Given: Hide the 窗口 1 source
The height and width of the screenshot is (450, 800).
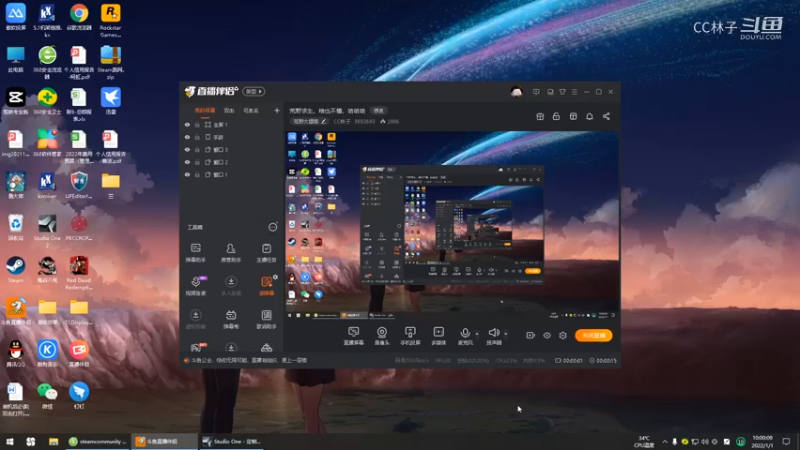Looking at the screenshot, I should pos(187,174).
